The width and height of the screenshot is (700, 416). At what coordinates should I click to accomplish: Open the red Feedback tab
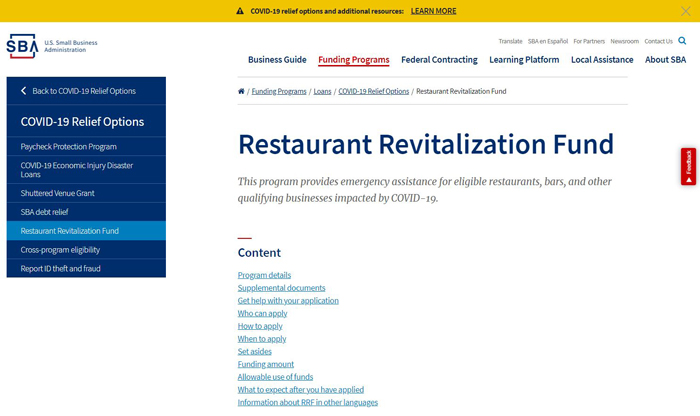click(688, 166)
